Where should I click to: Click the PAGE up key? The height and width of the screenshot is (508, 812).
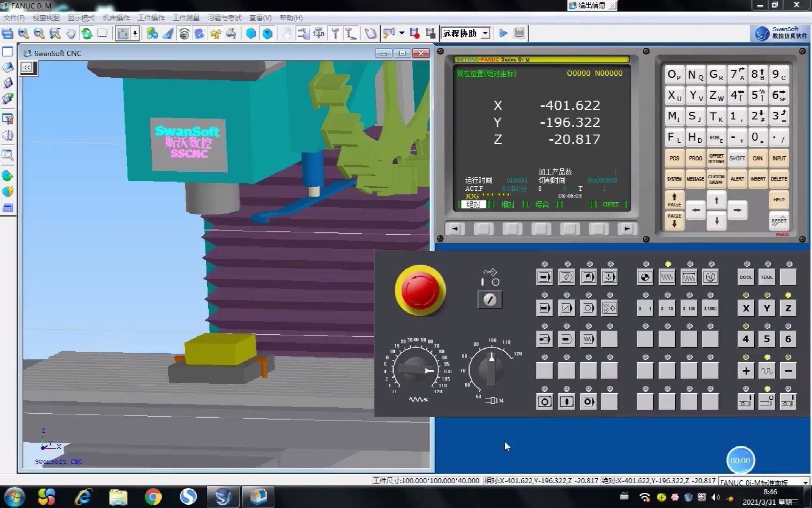pos(674,200)
